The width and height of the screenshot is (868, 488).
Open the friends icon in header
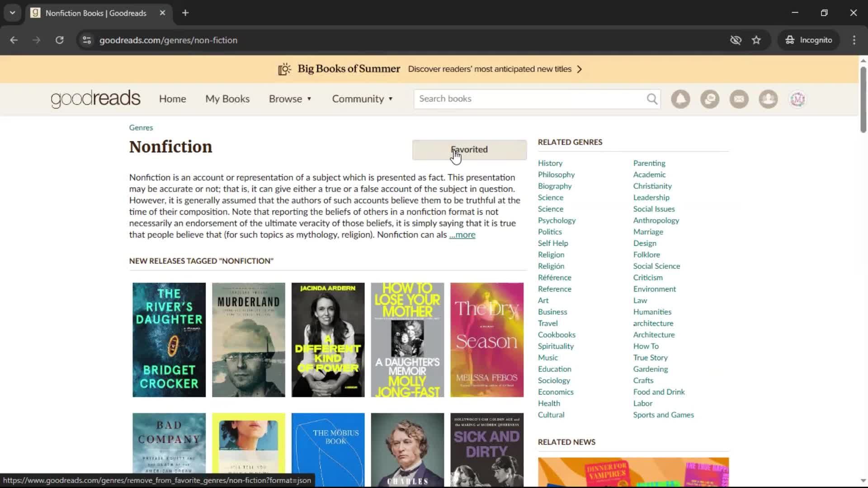click(768, 99)
